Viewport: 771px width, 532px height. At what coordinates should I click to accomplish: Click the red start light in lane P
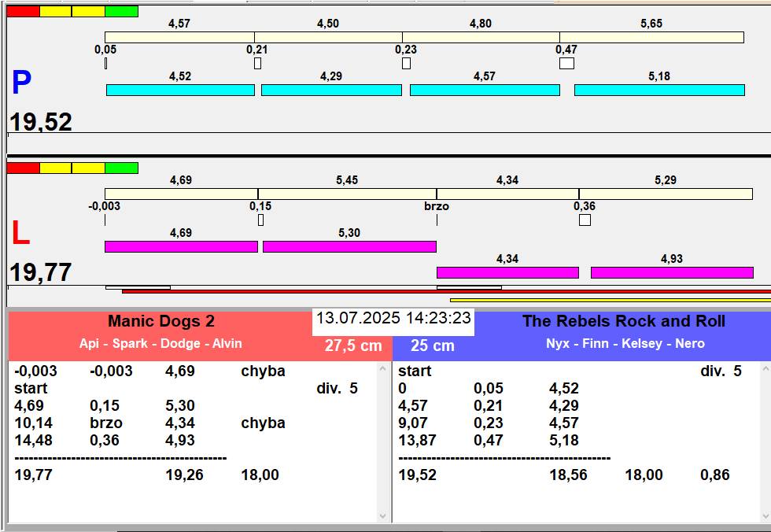click(x=23, y=12)
